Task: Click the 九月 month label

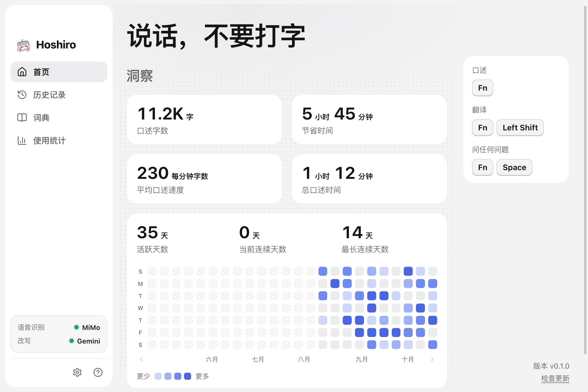Action: point(362,359)
